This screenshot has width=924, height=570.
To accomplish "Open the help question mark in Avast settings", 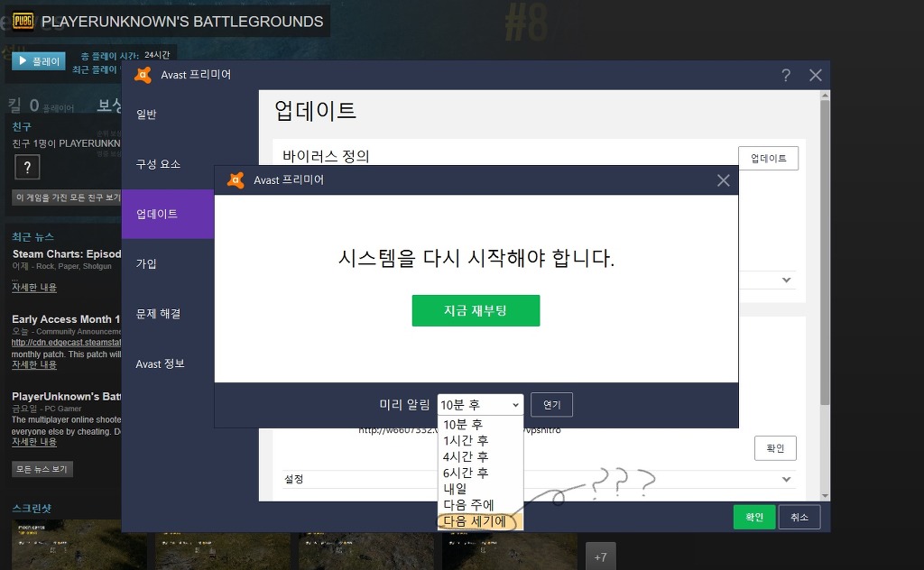I will (x=786, y=76).
